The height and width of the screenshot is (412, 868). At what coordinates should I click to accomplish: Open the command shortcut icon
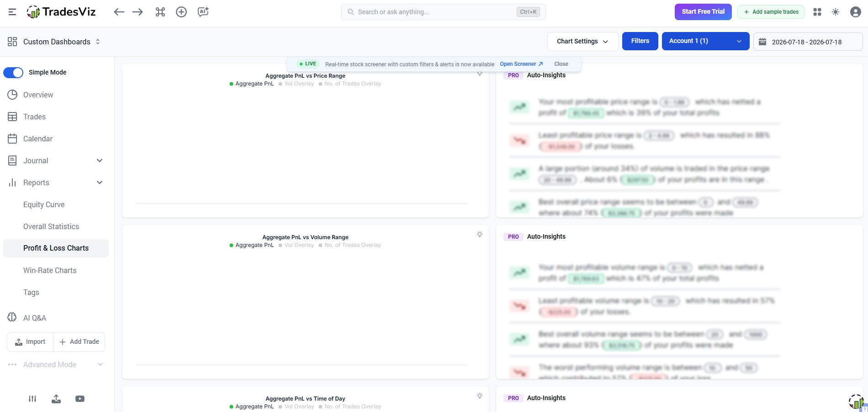(x=160, y=12)
